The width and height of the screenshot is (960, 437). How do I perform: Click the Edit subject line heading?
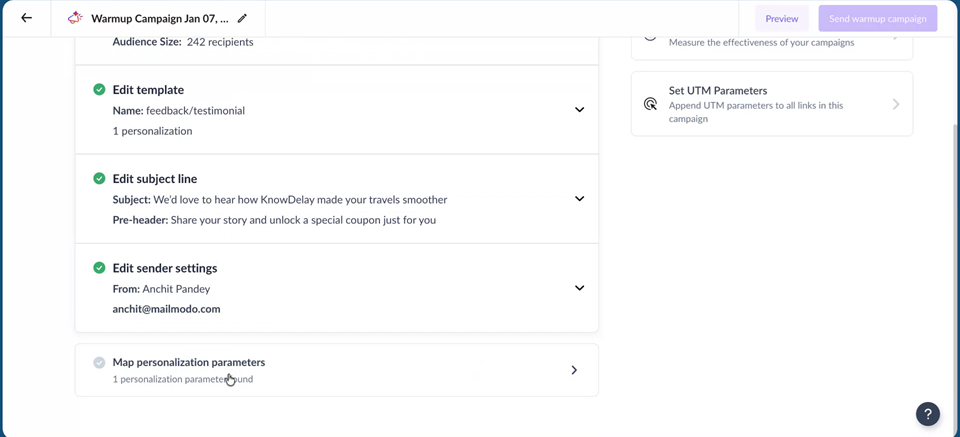(155, 179)
